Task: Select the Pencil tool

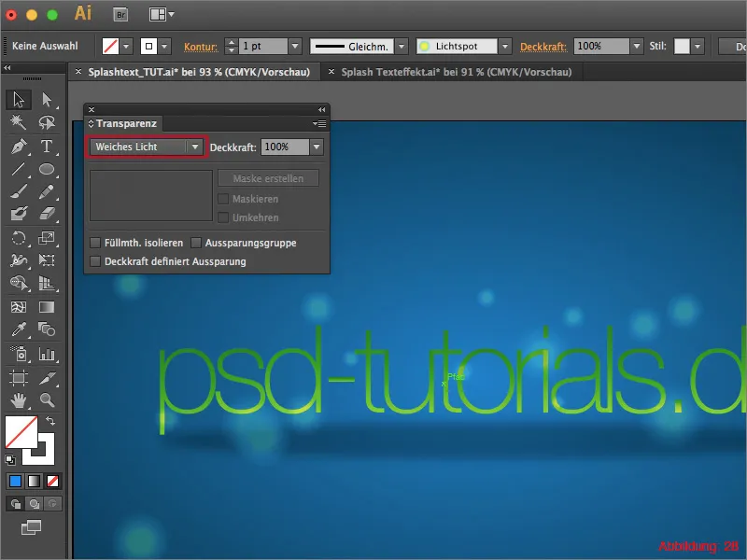Action: click(47, 191)
